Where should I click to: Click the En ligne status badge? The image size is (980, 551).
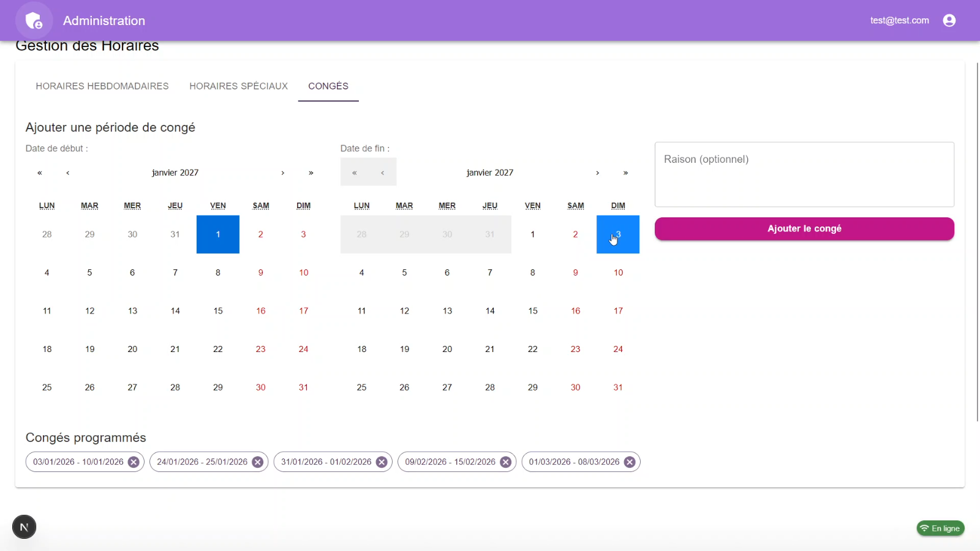(940, 528)
